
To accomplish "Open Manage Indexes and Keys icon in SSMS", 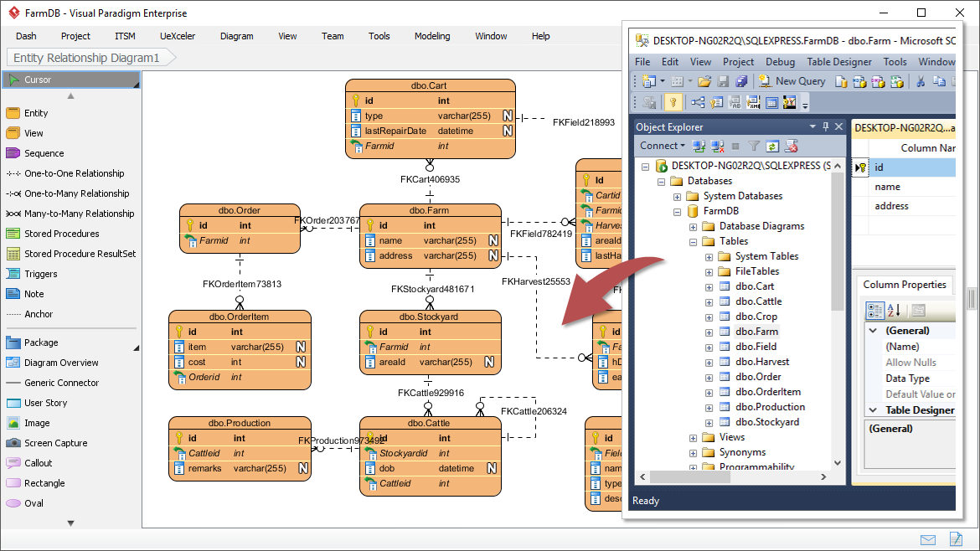I will point(716,102).
